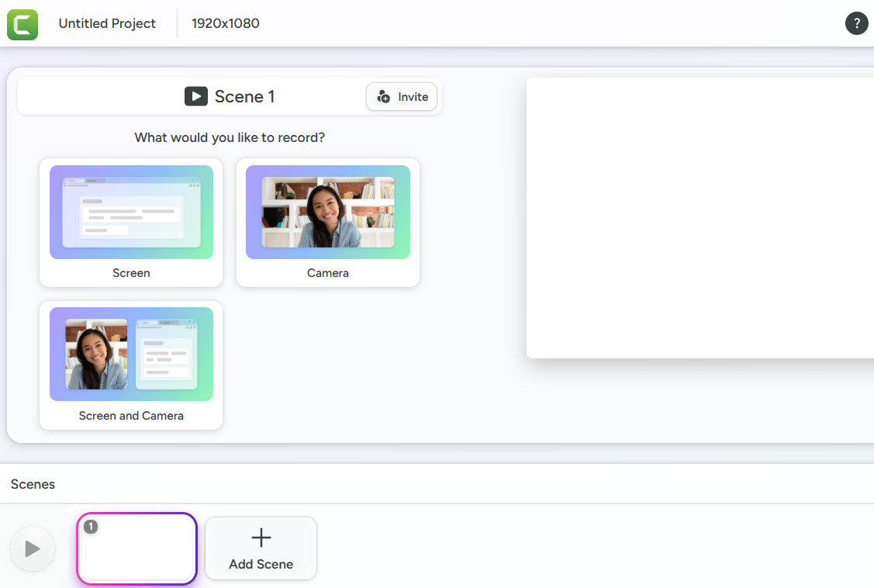Open the help question mark icon
874x588 pixels.
point(856,23)
